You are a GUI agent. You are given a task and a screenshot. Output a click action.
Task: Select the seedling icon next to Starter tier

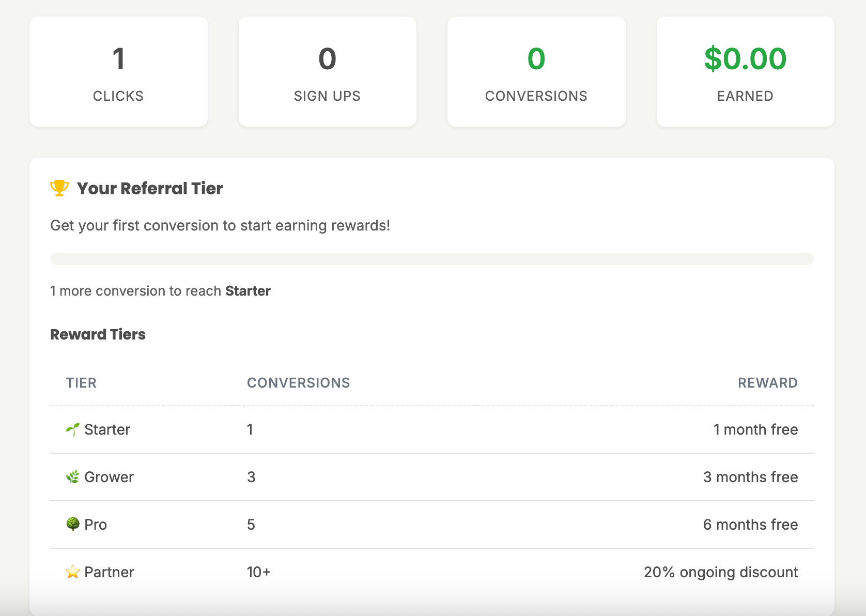72,429
